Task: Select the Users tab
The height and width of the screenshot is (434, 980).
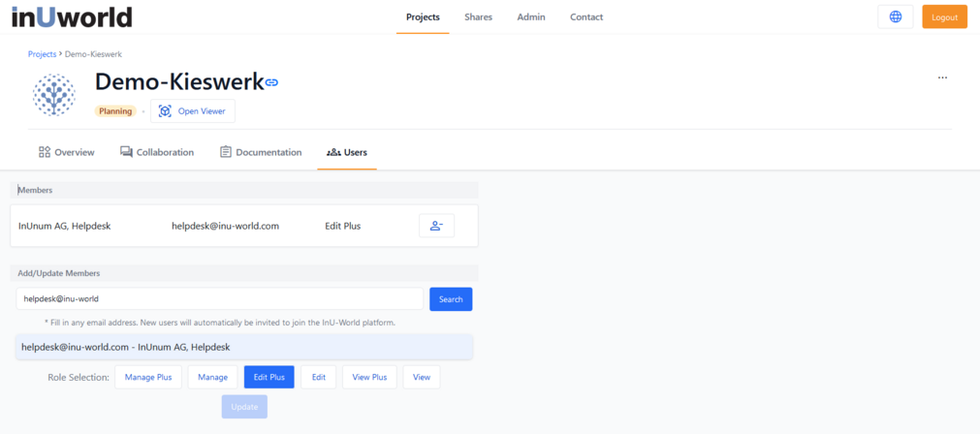Action: [x=347, y=152]
